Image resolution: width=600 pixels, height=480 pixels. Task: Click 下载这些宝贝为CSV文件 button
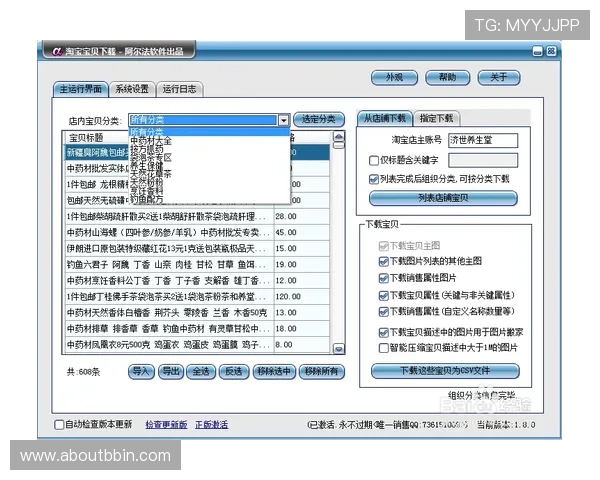445,371
